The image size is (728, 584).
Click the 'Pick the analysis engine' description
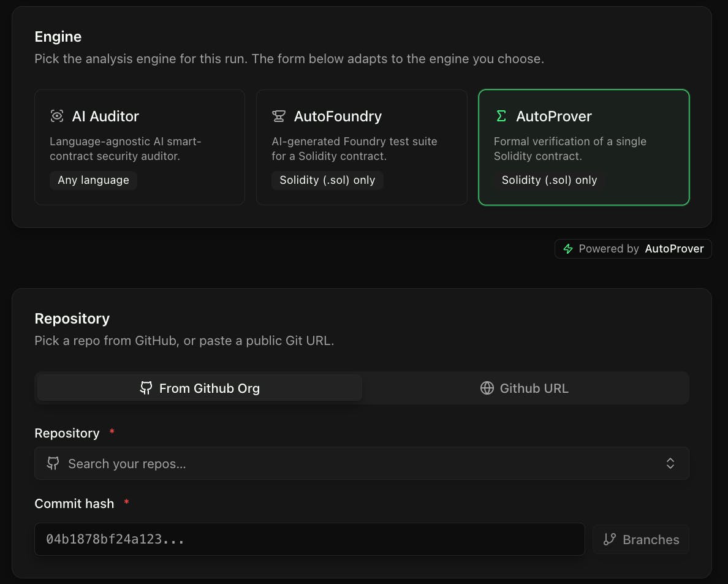(289, 59)
